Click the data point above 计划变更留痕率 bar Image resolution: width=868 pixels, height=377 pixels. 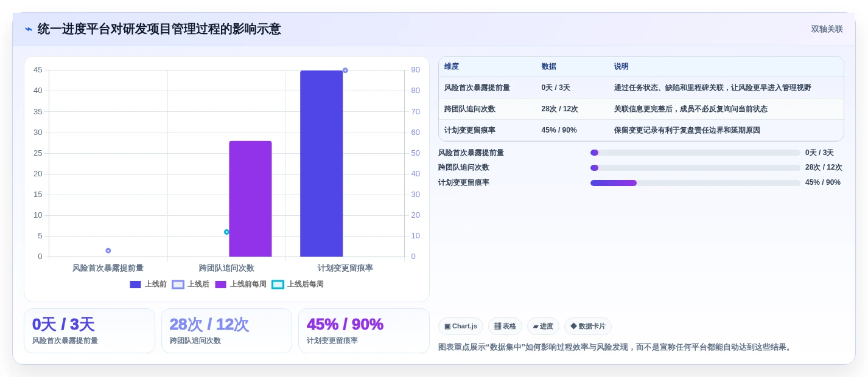pos(345,71)
